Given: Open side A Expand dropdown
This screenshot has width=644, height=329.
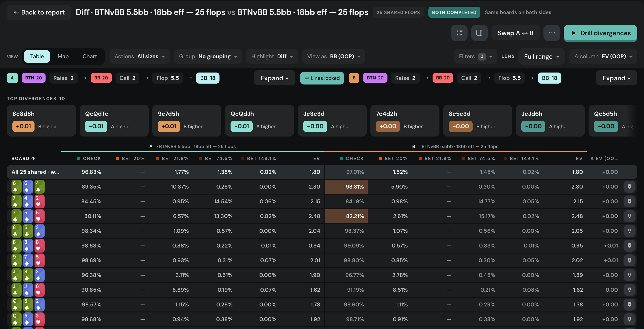Looking at the screenshot, I should coord(274,78).
